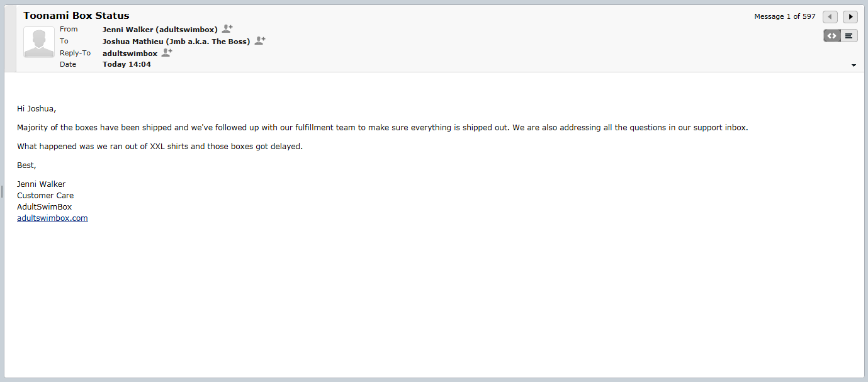Click sender name Jenni Walker (adultswimbox)
The width and height of the screenshot is (868, 382).
click(160, 30)
